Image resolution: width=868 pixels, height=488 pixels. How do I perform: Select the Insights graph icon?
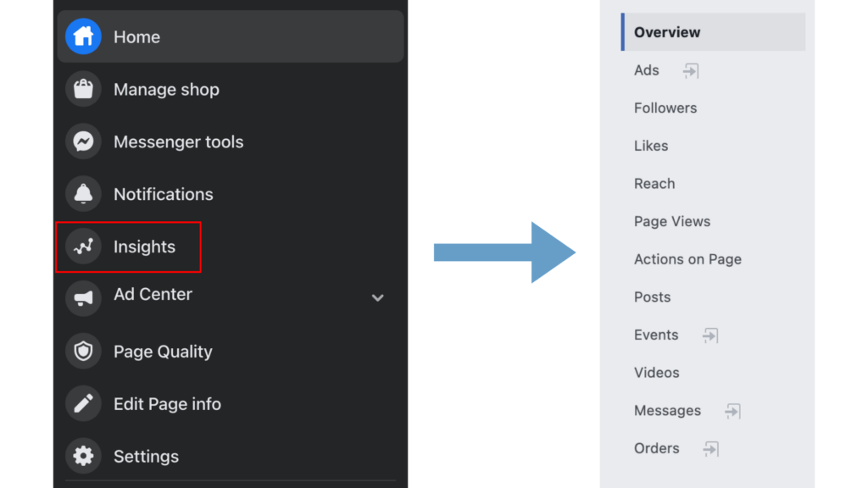click(x=83, y=247)
